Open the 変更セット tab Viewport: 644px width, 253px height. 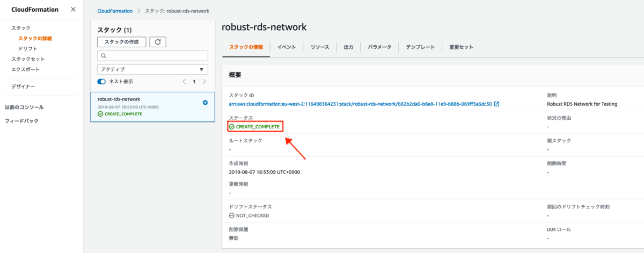point(462,47)
